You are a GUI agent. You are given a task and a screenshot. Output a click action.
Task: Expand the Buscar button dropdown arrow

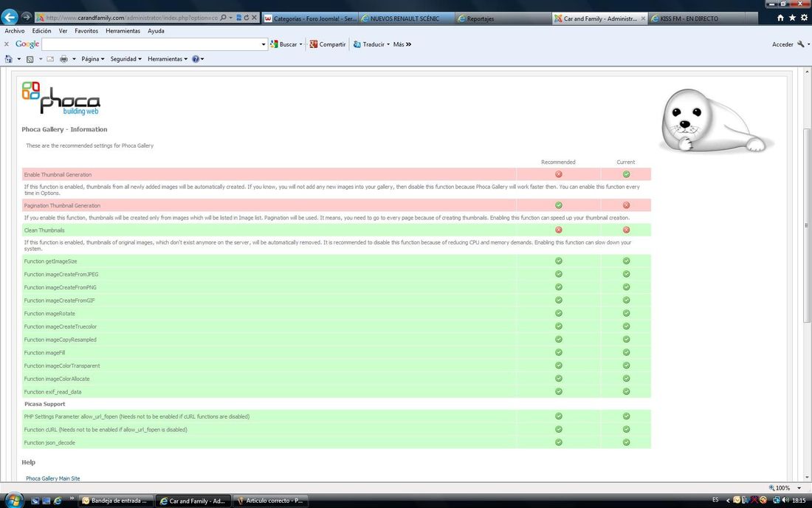pyautogui.click(x=301, y=44)
